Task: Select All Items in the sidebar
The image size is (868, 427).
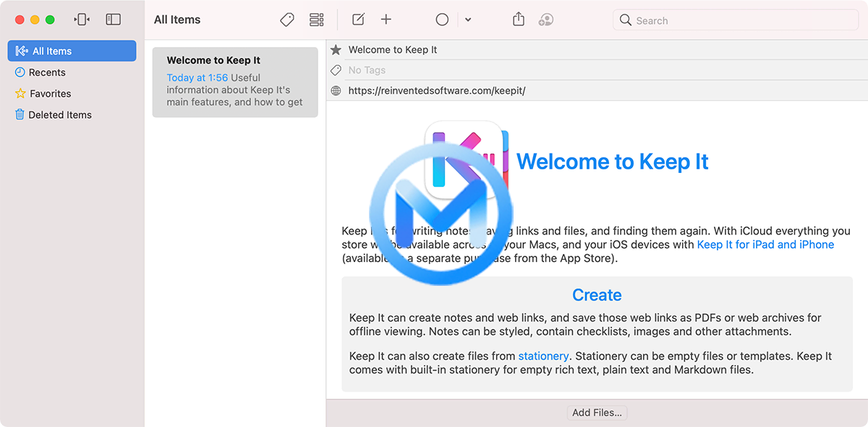Action: click(72, 51)
